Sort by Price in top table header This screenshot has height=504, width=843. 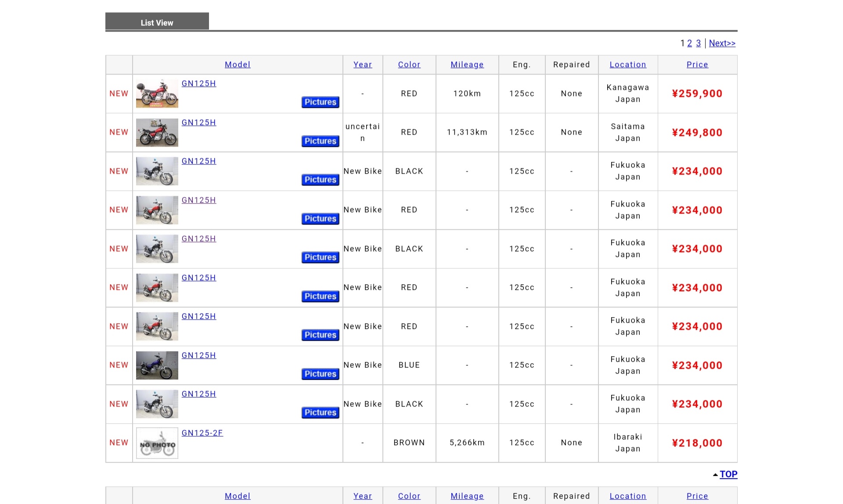point(697,64)
